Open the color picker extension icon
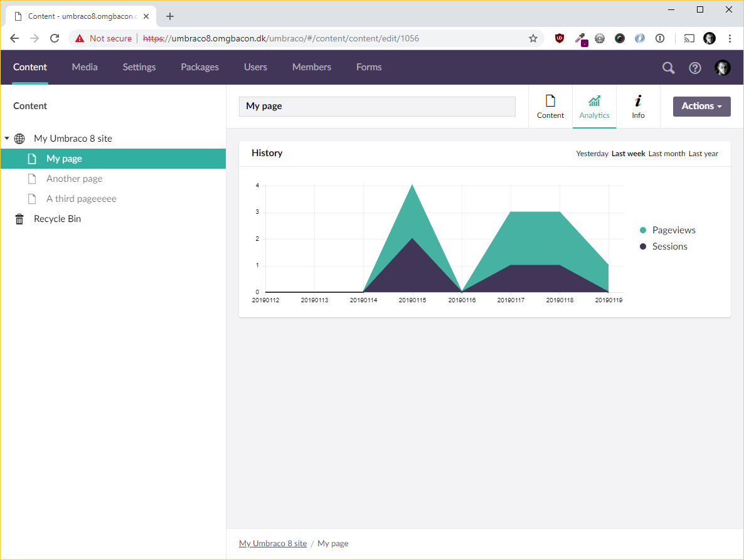The height and width of the screenshot is (560, 744). click(580, 39)
